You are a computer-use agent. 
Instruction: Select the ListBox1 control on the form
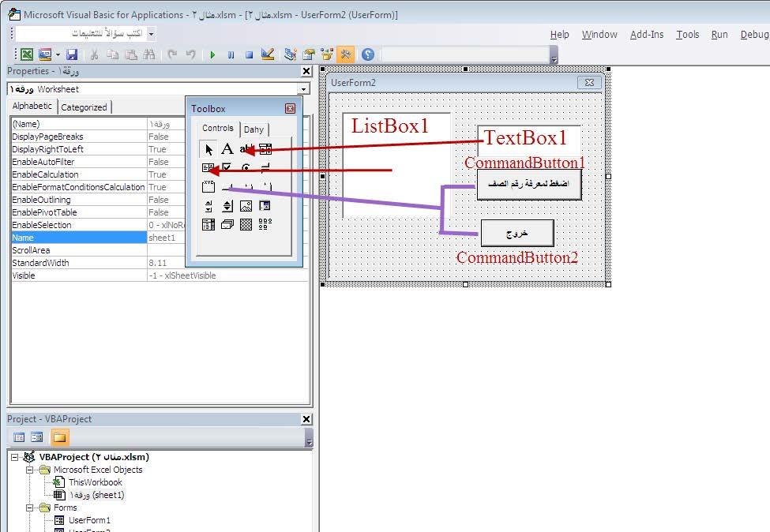pyautogui.click(x=396, y=166)
